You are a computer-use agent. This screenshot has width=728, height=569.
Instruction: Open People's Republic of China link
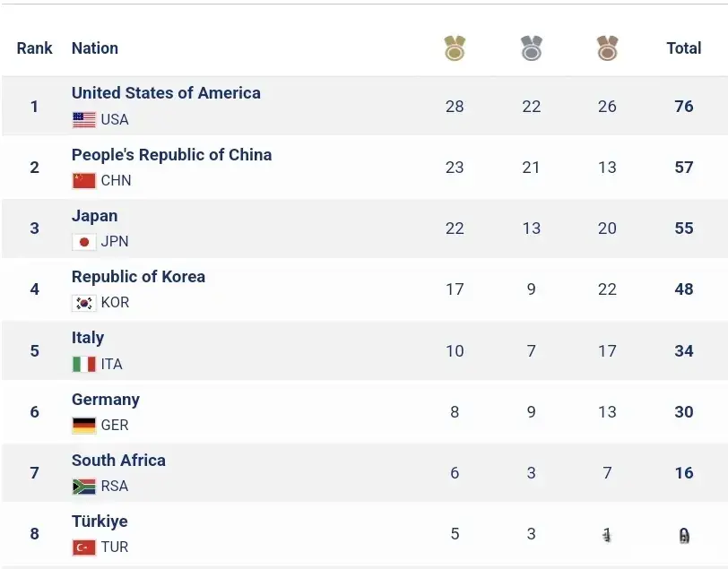(x=171, y=154)
